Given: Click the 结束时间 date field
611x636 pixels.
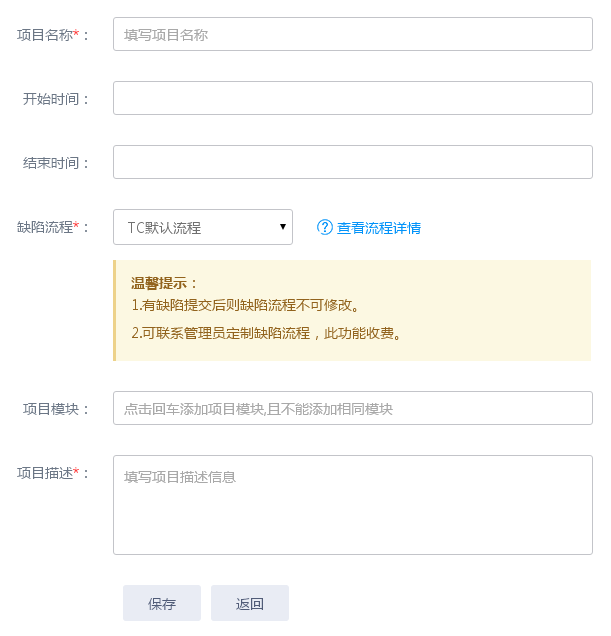Looking at the screenshot, I should pos(352,162).
